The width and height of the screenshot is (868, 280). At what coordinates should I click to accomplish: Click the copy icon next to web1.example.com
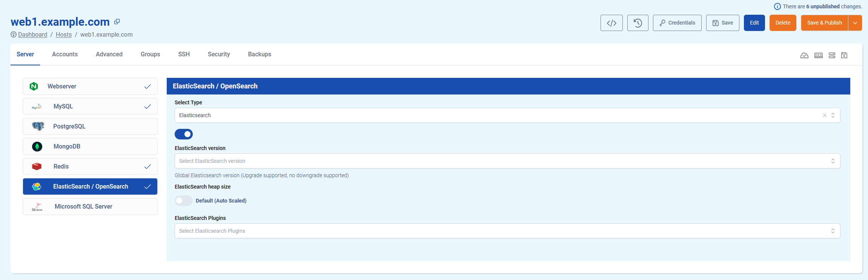117,22
